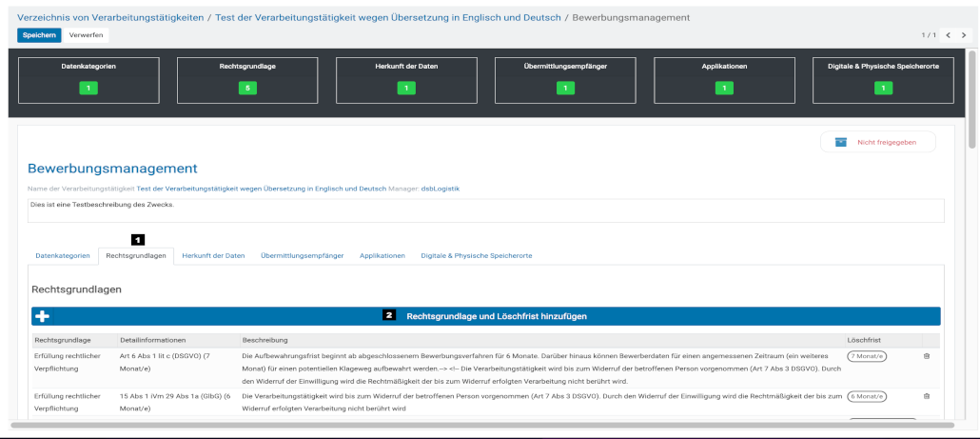The height and width of the screenshot is (439, 980).
Task: Open the Digitale & Physische Speicherorte tab
Action: [x=476, y=256]
